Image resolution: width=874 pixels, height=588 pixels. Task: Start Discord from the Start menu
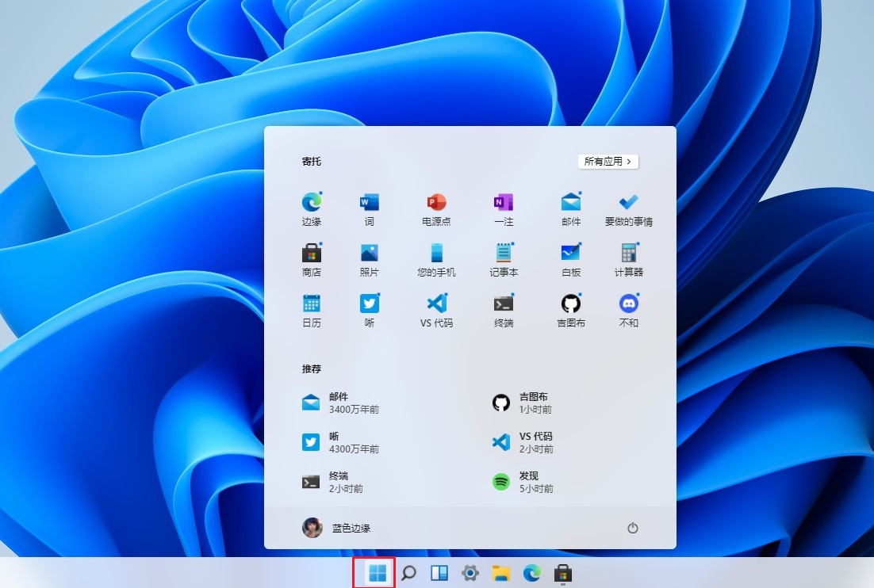coord(627,309)
